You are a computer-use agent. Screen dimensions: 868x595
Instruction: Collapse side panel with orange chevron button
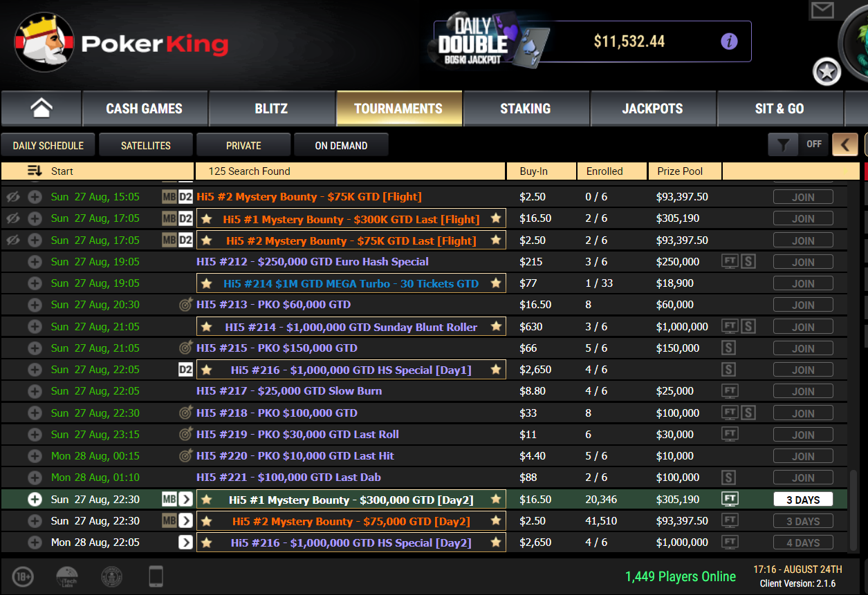845,144
